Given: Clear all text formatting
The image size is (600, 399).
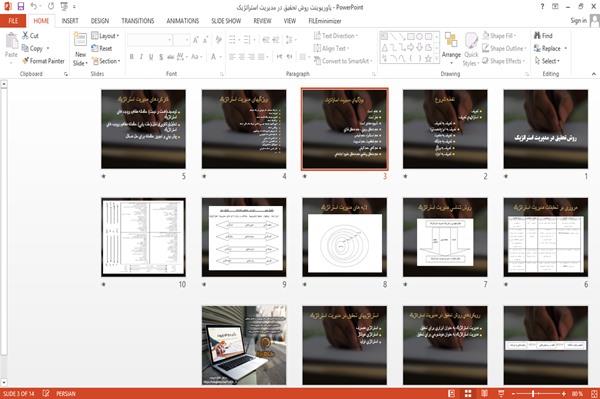Looking at the screenshot, I should pos(218,40).
